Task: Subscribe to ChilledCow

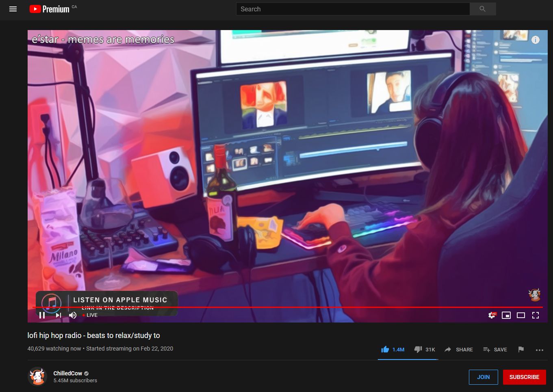Action: pos(524,377)
